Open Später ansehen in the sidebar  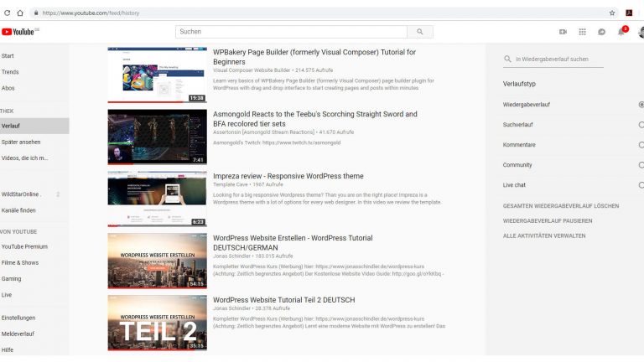click(x=21, y=142)
